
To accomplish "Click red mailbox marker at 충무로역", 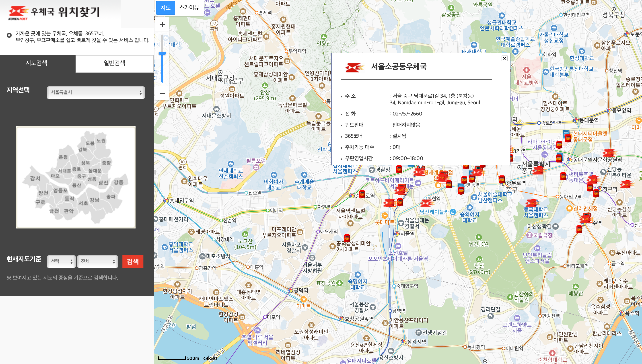I will coord(501,179).
